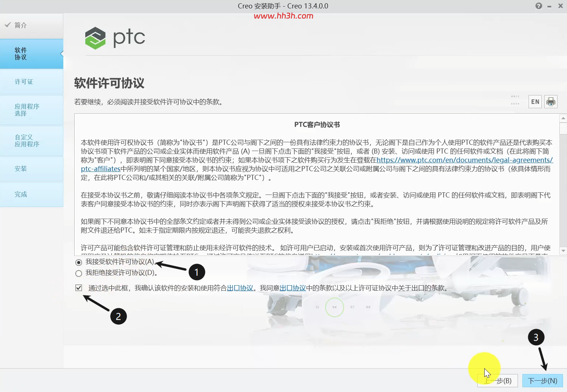Click the PTC logo
The width and height of the screenshot is (567, 392).
pyautogui.click(x=115, y=38)
